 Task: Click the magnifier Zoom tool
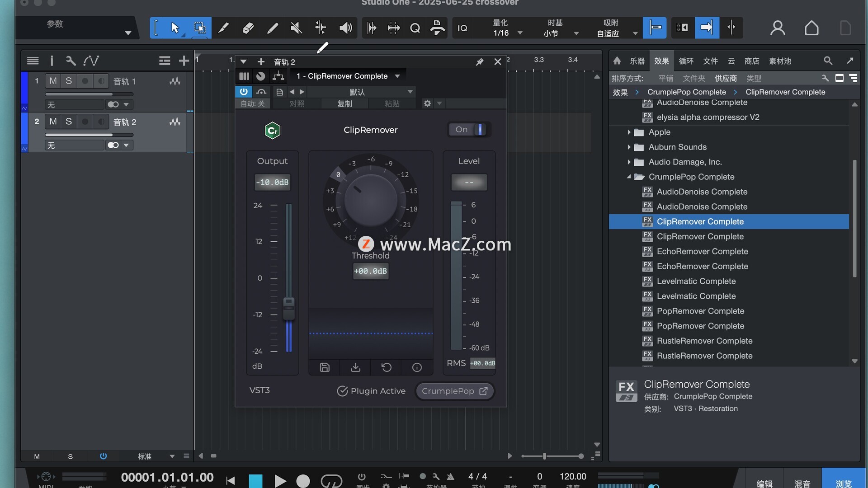[415, 28]
